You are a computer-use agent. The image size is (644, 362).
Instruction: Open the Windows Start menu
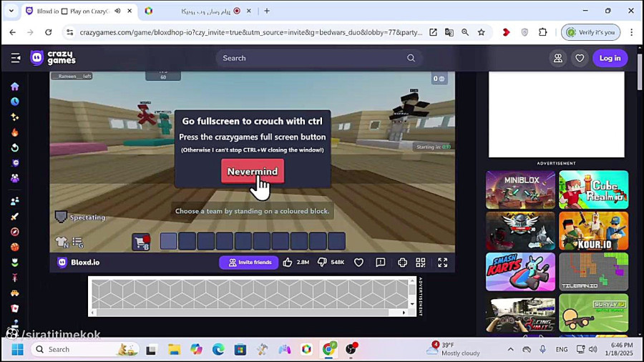point(17,349)
